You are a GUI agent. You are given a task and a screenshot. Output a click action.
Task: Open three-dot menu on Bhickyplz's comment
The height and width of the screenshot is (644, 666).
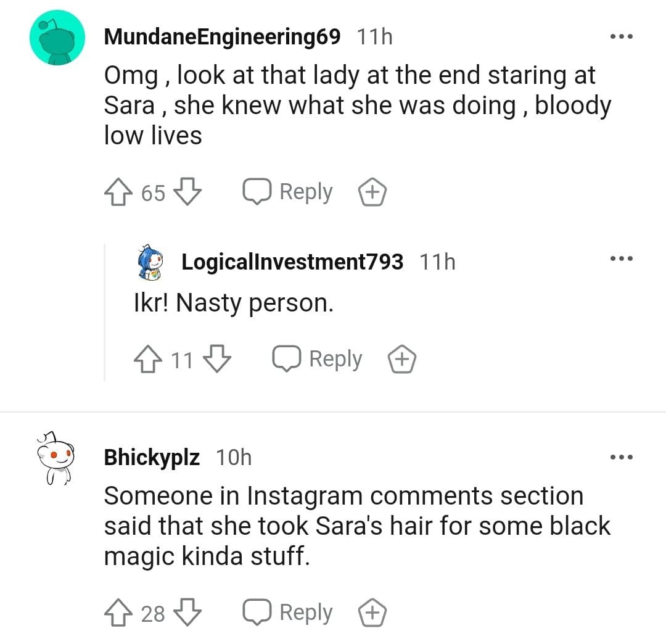click(x=621, y=458)
